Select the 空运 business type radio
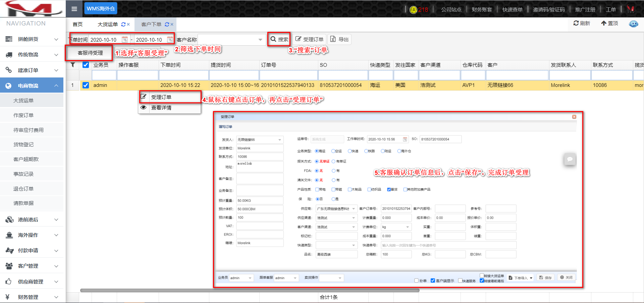 (x=333, y=151)
